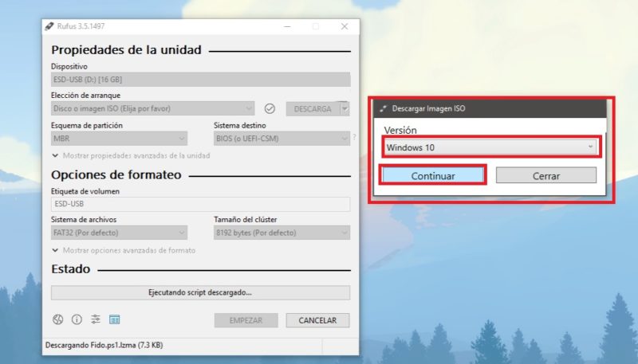This screenshot has width=638, height=364.
Task: Expand Mostrar propiedades avanzadas de la unidad
Action: tap(131, 155)
